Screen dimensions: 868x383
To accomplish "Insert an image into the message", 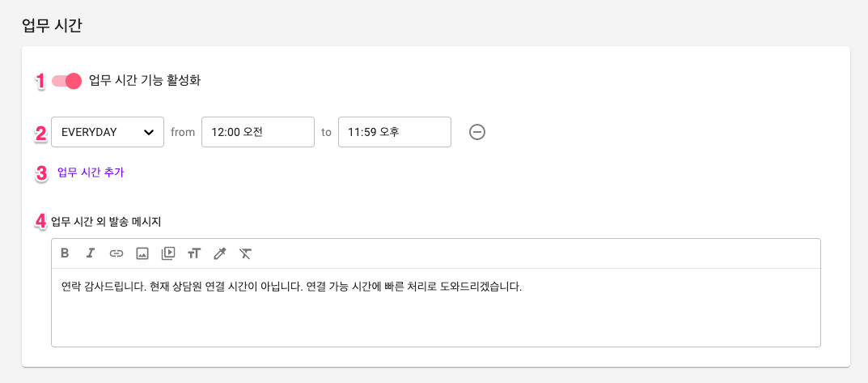I will coord(142,253).
